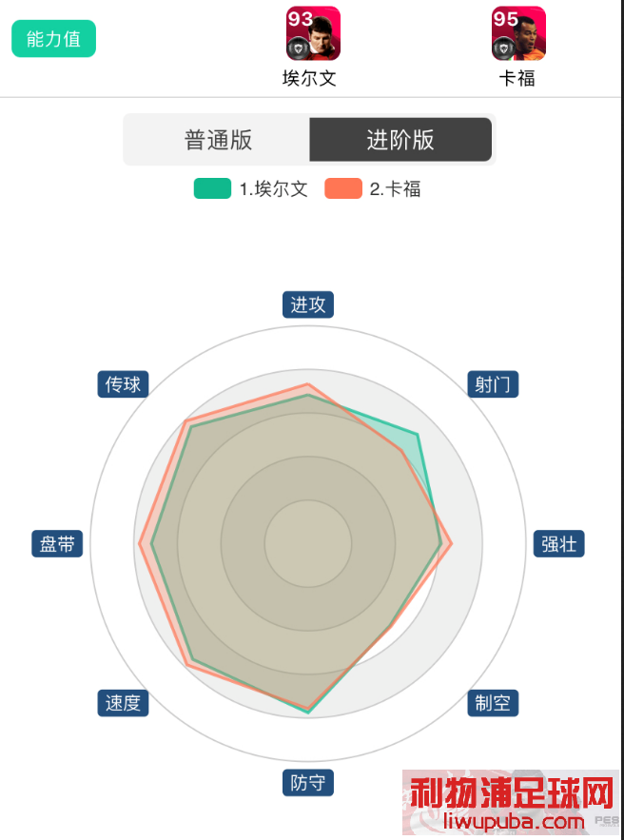
Task: Click the 射门 radar axis label
Action: [493, 384]
